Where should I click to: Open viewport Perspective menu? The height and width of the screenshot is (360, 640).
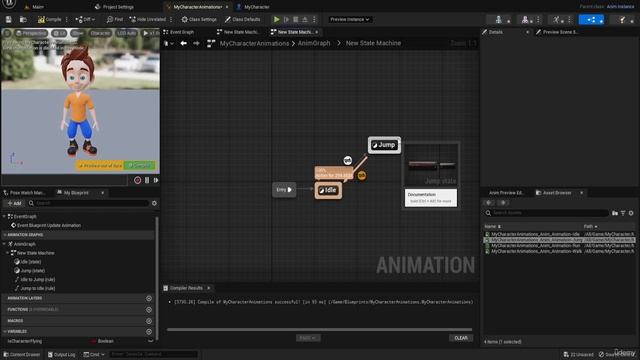[x=31, y=33]
